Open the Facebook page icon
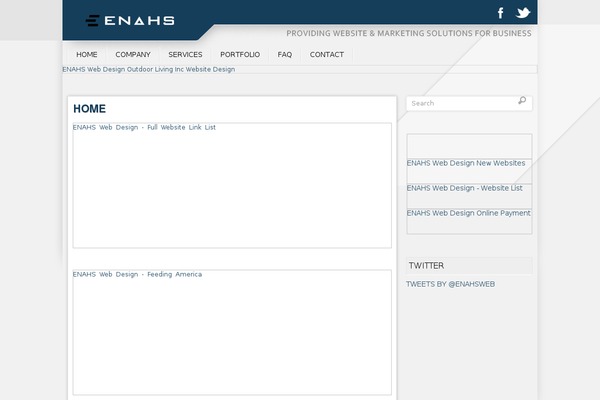The image size is (600, 400). click(501, 13)
